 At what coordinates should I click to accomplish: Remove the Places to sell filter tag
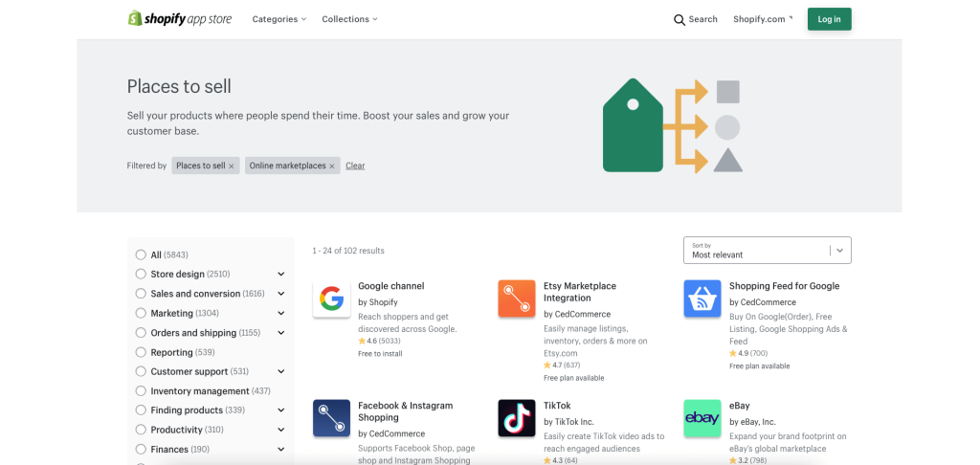pos(232,166)
